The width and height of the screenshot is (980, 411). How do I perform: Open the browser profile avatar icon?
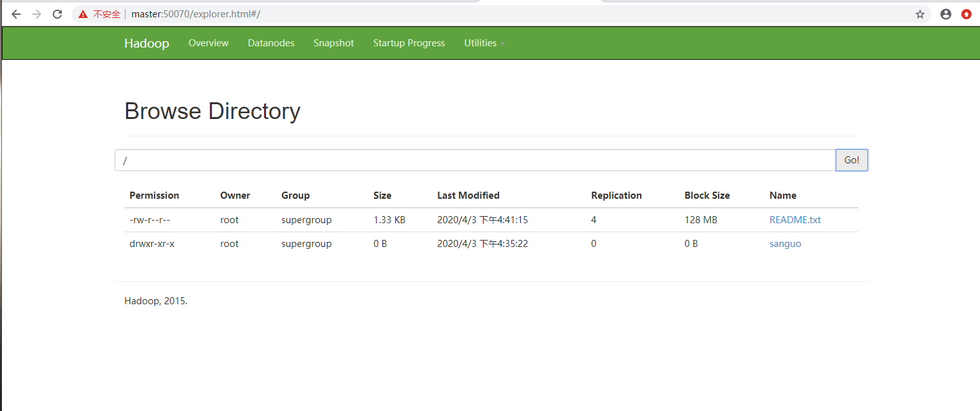click(946, 14)
